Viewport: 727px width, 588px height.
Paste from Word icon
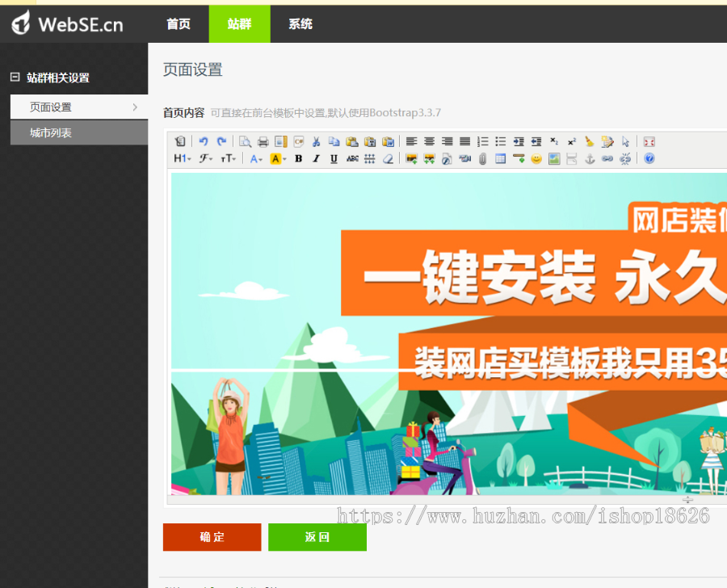[x=388, y=141]
